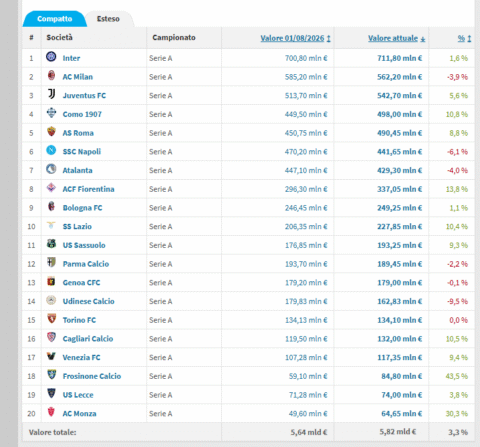Select total value 5,82 mld €

coord(398,432)
